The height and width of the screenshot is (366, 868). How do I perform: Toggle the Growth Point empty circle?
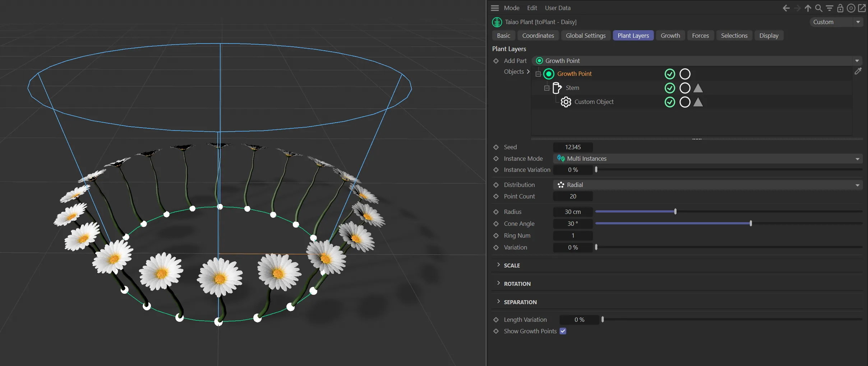pyautogui.click(x=685, y=74)
